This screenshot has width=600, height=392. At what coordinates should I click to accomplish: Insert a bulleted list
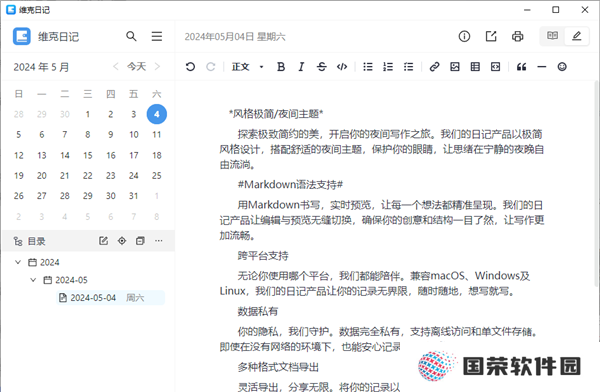(368, 67)
